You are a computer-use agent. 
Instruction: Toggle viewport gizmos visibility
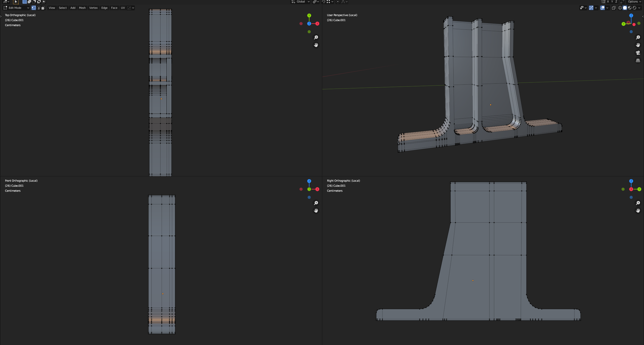(x=591, y=8)
